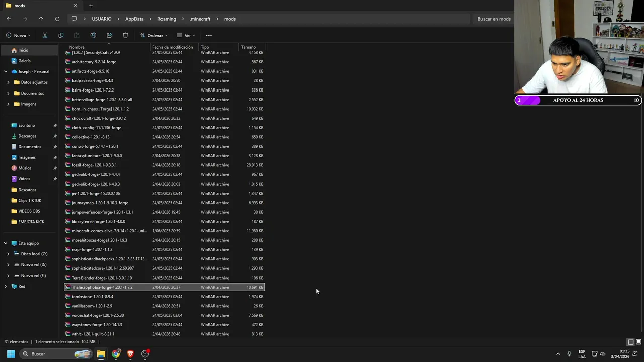The width and height of the screenshot is (644, 362).
Task: Show hidden tray icons chevron
Action: coord(558,354)
